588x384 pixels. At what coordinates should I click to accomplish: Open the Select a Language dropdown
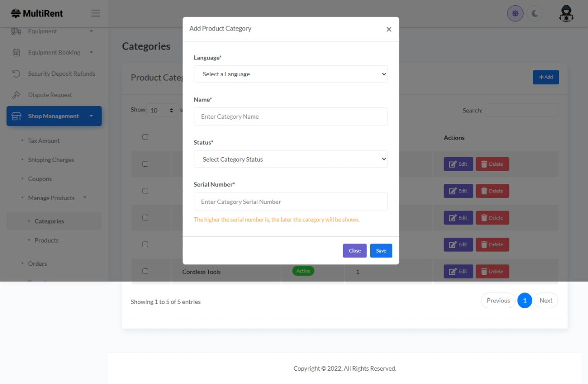[291, 74]
